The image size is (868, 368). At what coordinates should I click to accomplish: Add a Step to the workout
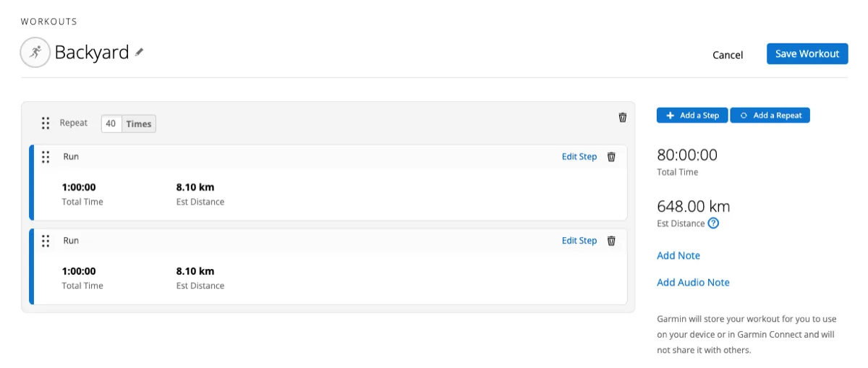(692, 116)
